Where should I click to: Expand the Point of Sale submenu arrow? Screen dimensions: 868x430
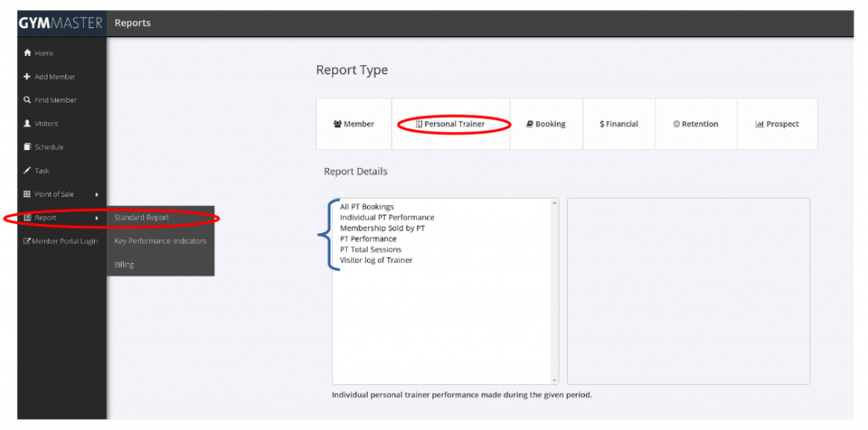[97, 194]
